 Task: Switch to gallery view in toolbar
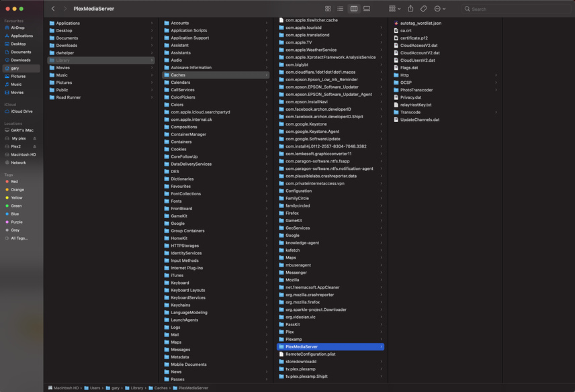pos(367,9)
